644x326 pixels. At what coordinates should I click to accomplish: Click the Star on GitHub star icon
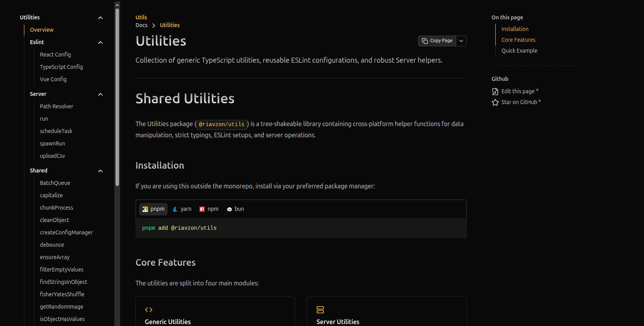[495, 102]
